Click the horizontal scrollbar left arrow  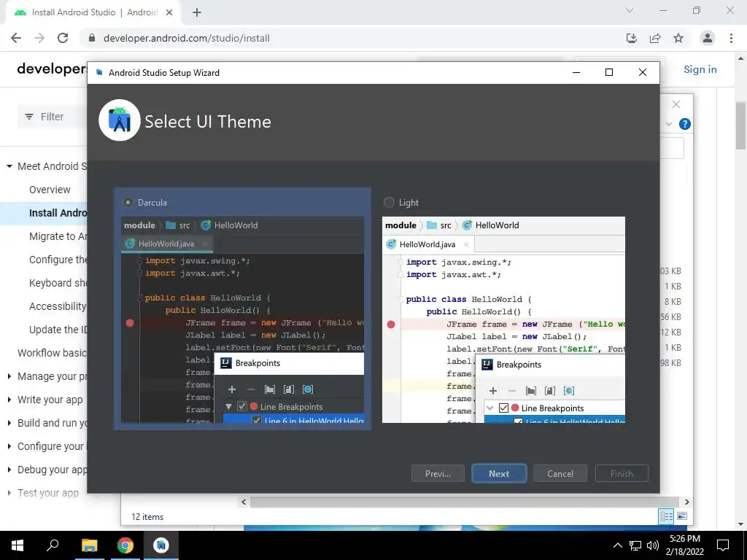[x=244, y=502]
